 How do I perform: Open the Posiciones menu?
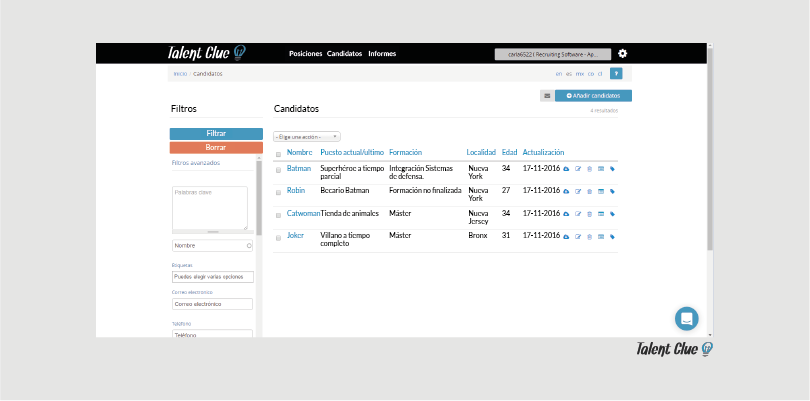(305, 53)
